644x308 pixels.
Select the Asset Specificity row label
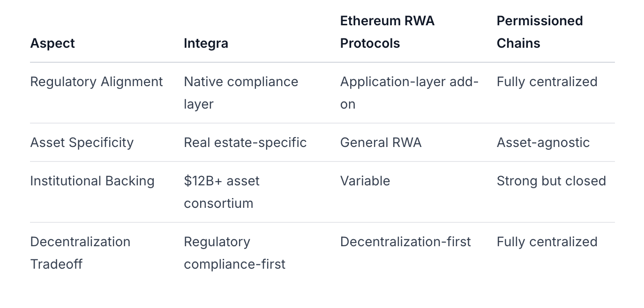82,142
